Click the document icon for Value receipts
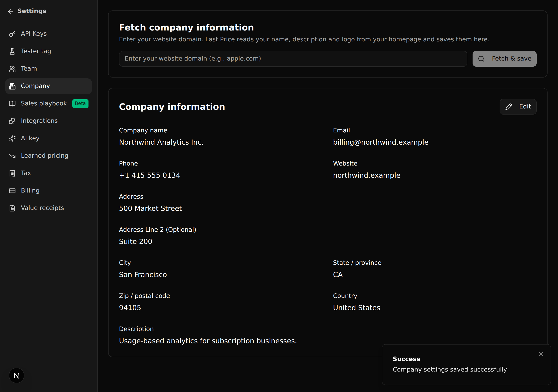This screenshot has width=558, height=392. point(12,208)
